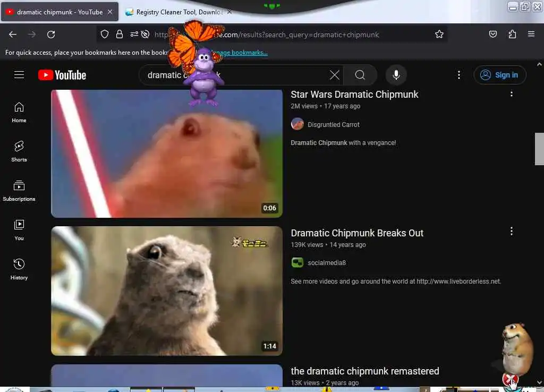Viewport: 544px width, 392px height.
Task: Start voice search with the microphone
Action: point(396,75)
